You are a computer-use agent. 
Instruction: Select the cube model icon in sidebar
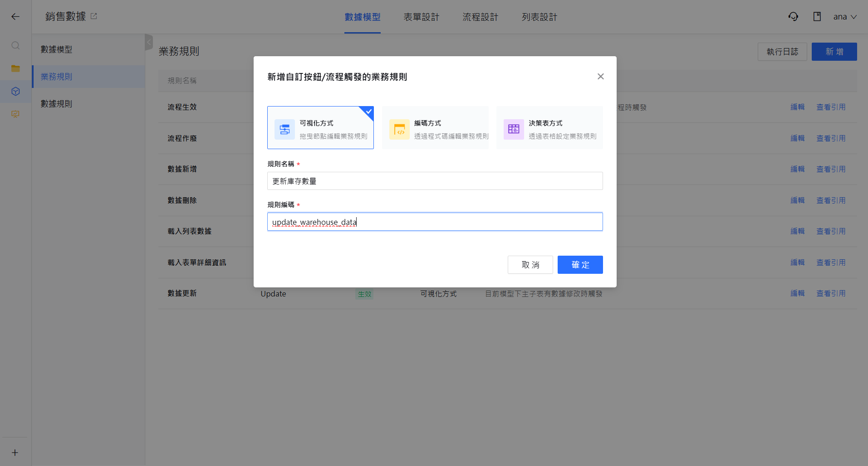click(x=15, y=91)
